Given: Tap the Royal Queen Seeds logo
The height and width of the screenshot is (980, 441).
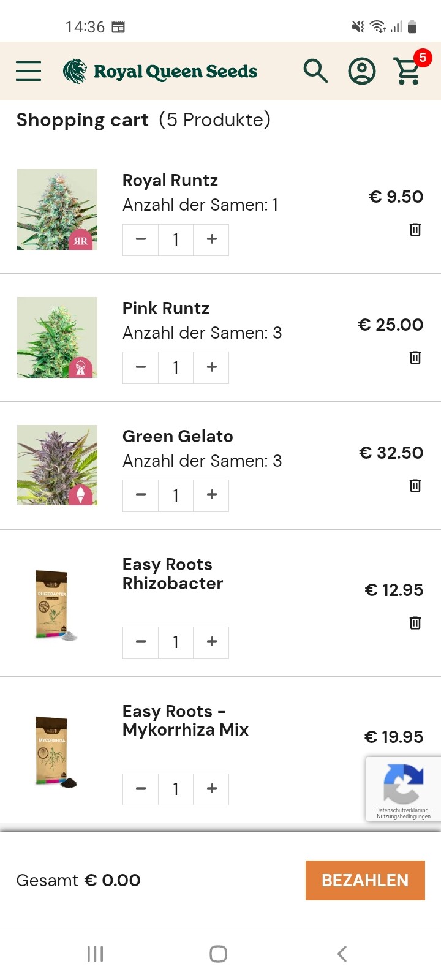Looking at the screenshot, I should click(160, 71).
